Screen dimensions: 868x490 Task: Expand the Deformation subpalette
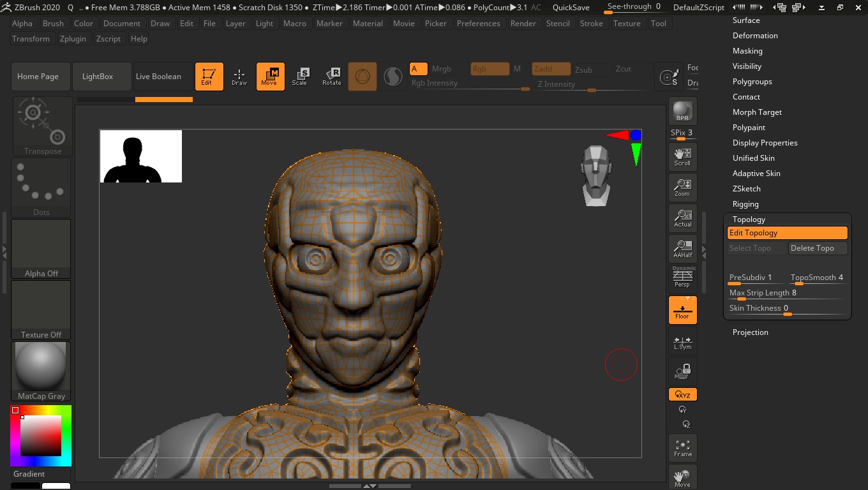[x=755, y=36]
